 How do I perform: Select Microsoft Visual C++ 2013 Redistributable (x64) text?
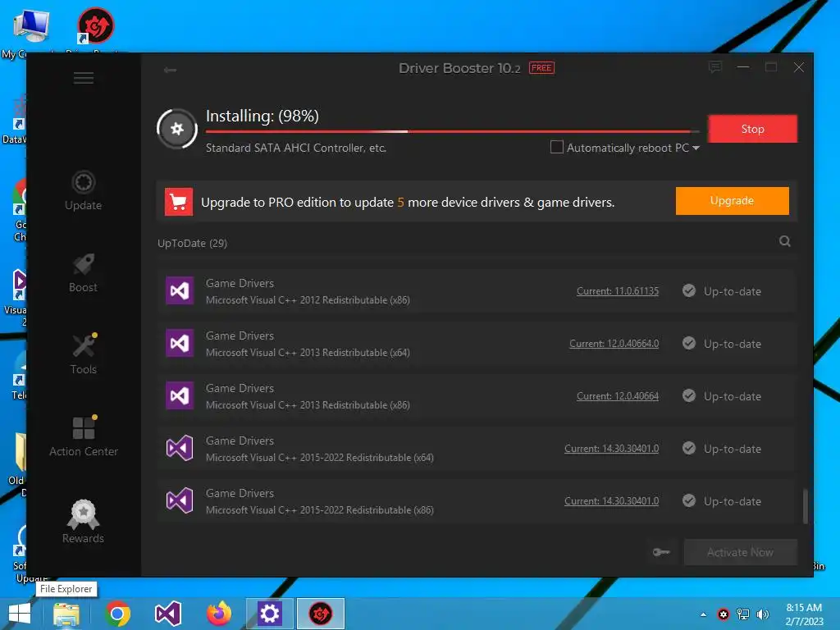click(x=308, y=353)
